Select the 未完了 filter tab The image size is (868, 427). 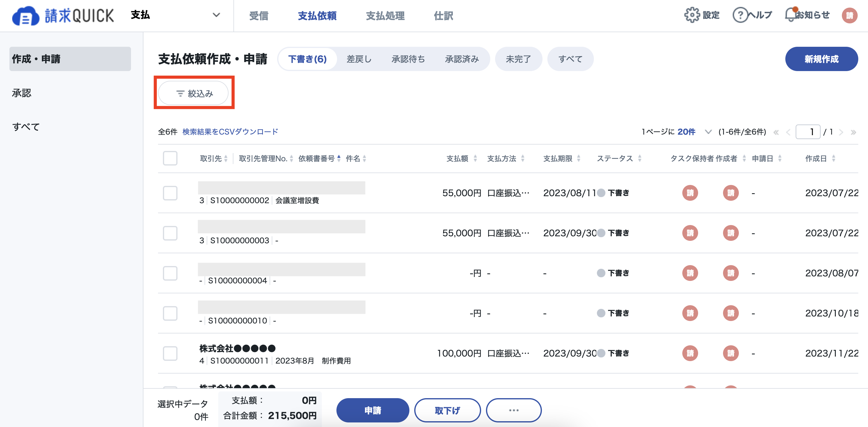518,59
